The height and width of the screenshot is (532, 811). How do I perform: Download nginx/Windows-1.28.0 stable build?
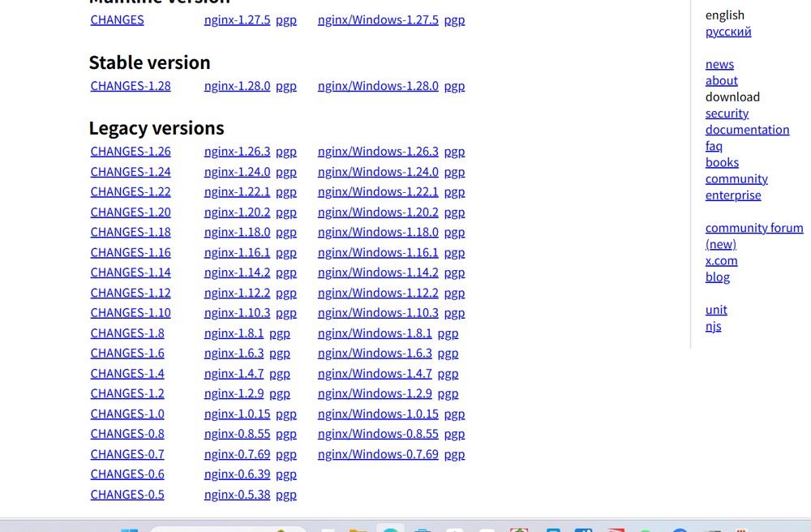(x=378, y=85)
